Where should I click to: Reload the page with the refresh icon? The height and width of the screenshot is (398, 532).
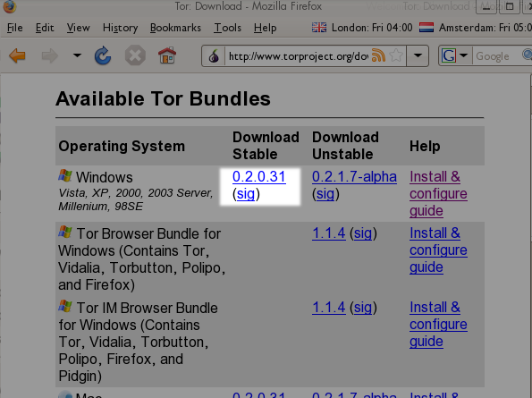click(103, 55)
